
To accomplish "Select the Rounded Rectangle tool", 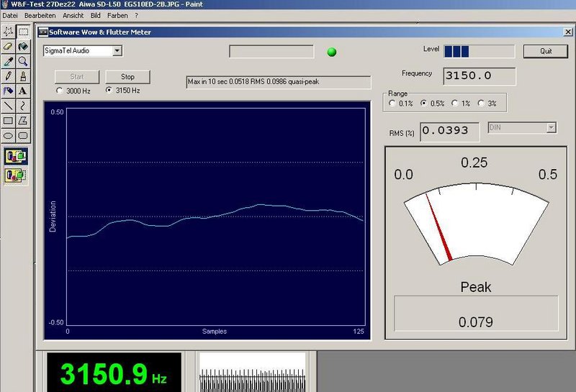I will click(23, 135).
